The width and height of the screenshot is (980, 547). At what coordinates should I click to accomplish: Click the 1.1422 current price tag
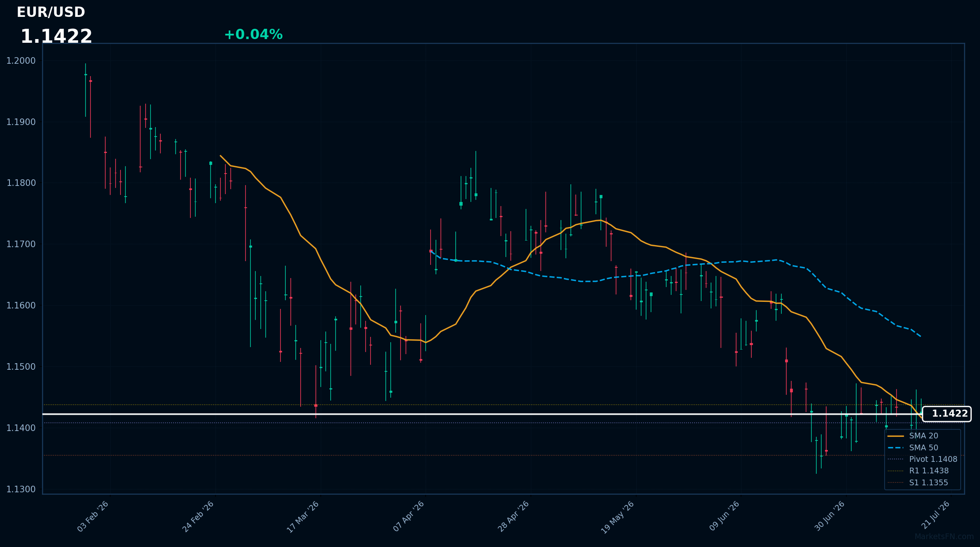coord(947,414)
